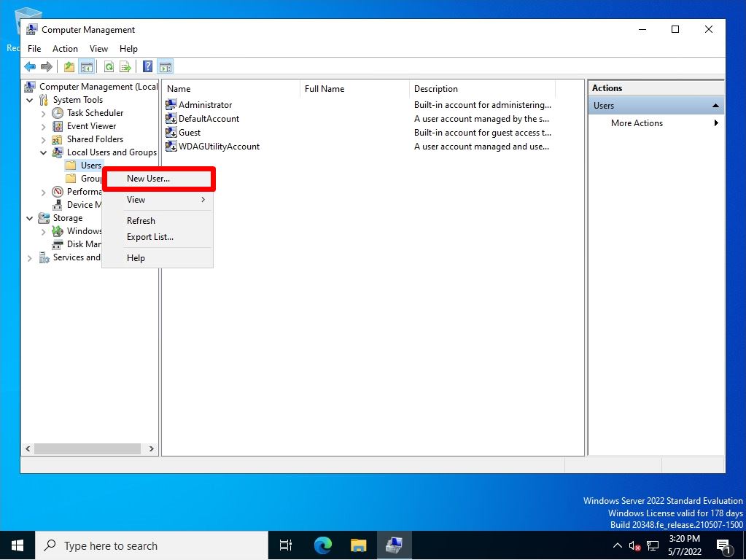
Task: Click the Local Users and Groups icon
Action: 58,152
